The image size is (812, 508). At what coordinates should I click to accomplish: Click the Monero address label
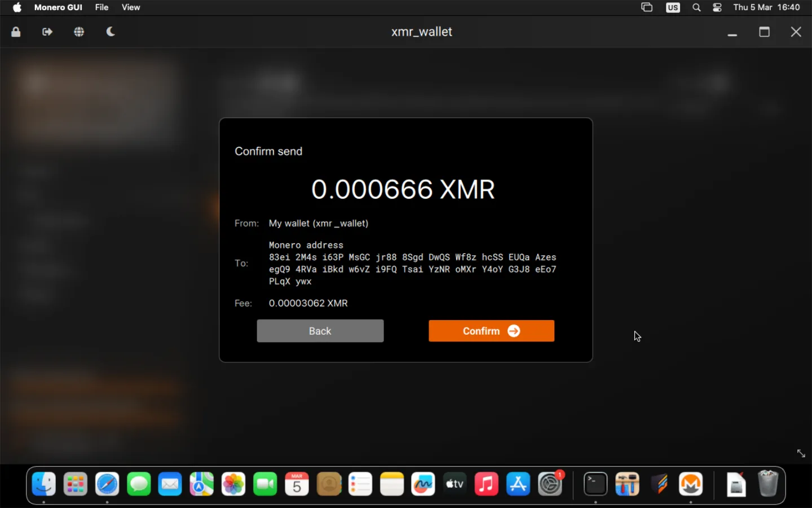(306, 245)
